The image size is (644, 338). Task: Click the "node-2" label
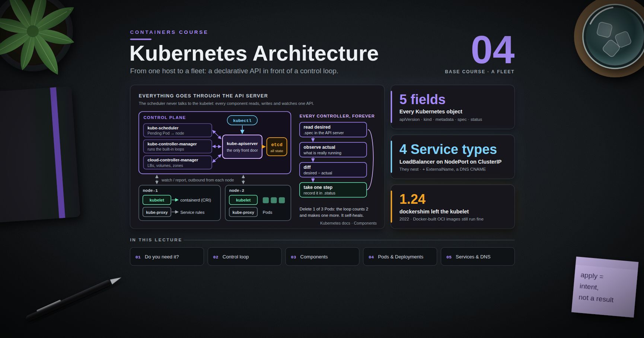tap(237, 190)
